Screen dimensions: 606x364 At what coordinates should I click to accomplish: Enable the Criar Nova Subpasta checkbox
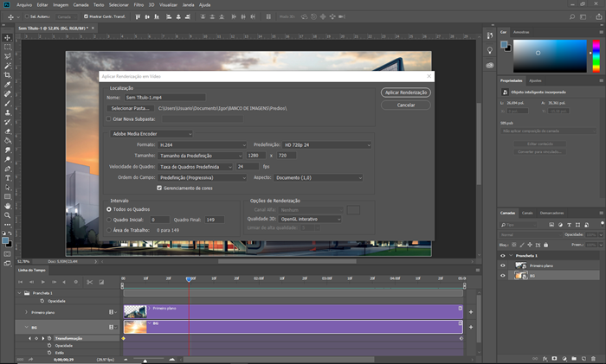108,119
